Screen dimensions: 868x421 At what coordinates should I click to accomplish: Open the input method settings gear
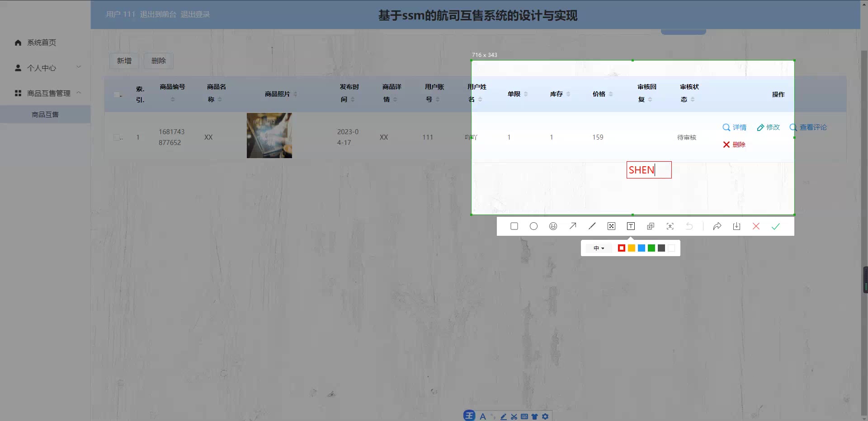click(x=545, y=416)
